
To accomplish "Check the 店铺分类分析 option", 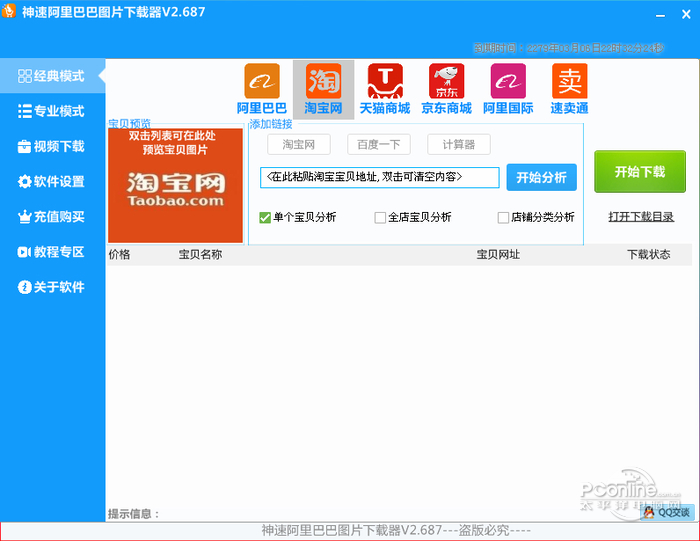I will (504, 217).
